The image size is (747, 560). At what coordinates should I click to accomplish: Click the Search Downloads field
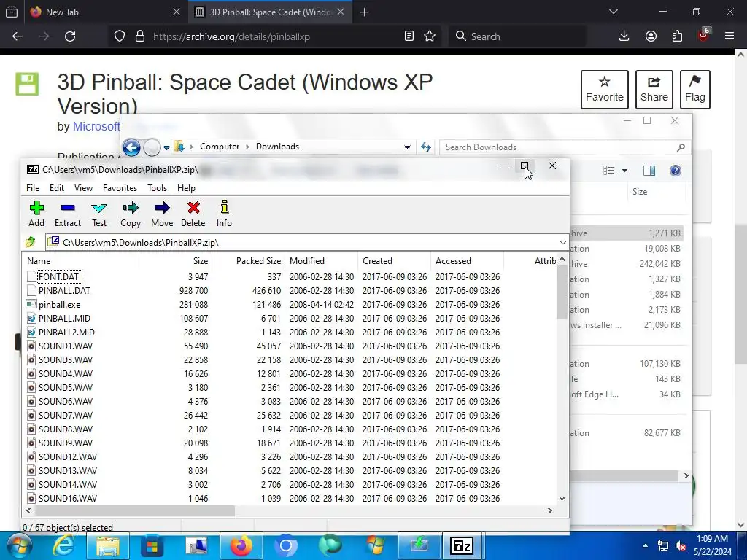(x=565, y=147)
